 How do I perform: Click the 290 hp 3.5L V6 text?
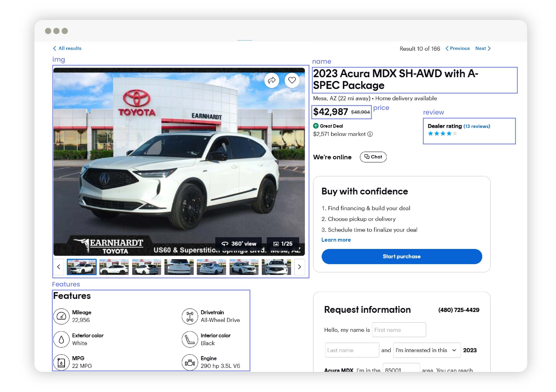tap(220, 366)
